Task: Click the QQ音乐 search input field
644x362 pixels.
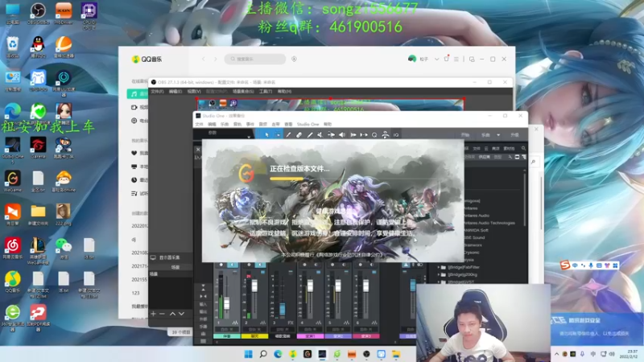Action: (x=255, y=59)
